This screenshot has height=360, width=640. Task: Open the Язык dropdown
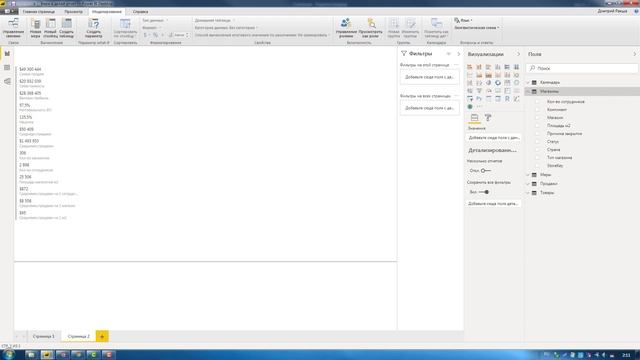(x=463, y=20)
